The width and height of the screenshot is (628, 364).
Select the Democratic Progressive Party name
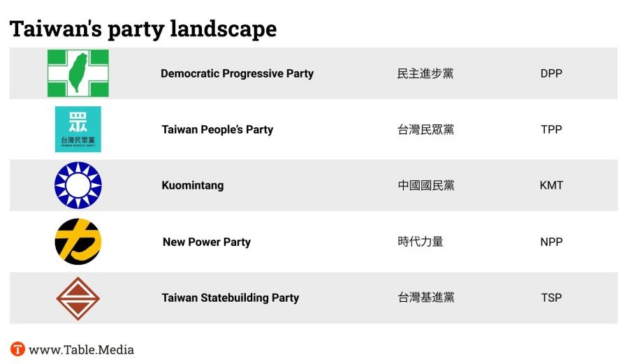(237, 73)
